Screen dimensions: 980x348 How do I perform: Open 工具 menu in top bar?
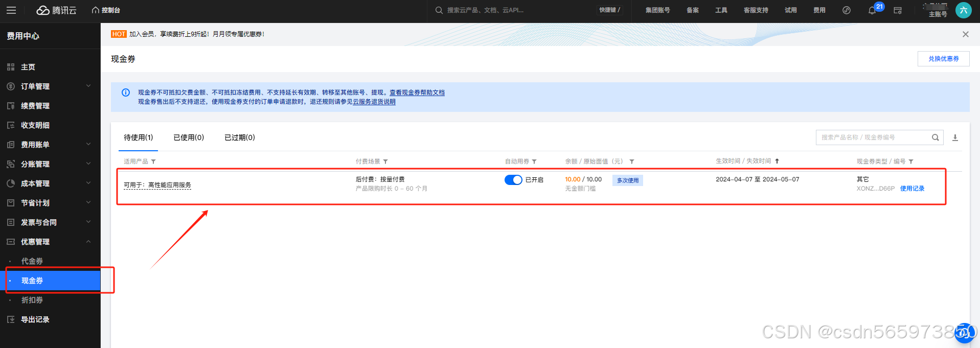click(721, 10)
